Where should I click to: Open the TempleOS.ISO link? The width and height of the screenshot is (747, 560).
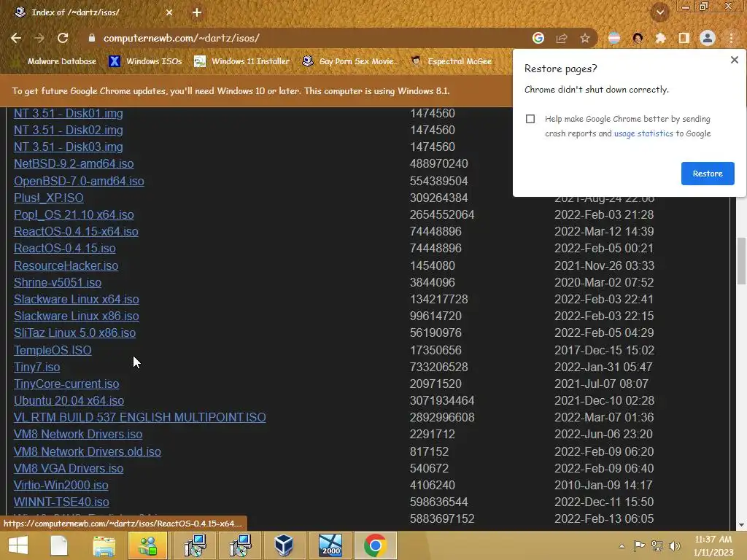(x=53, y=350)
